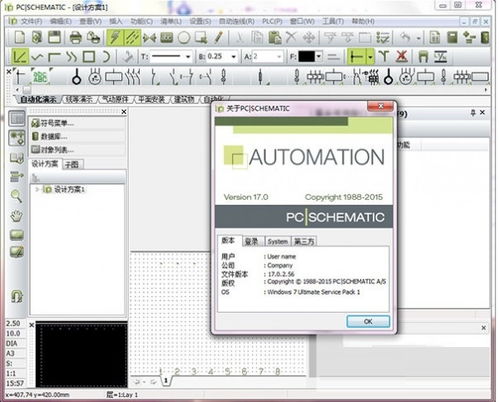The width and height of the screenshot is (499, 402).
Task: Select the pan hand tool in left sidebar
Action: 16,216
